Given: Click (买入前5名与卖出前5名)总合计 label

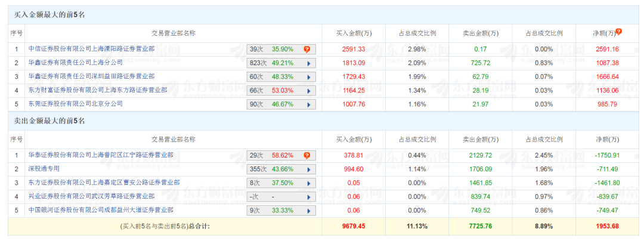Looking at the screenshot, I should pos(165,226).
